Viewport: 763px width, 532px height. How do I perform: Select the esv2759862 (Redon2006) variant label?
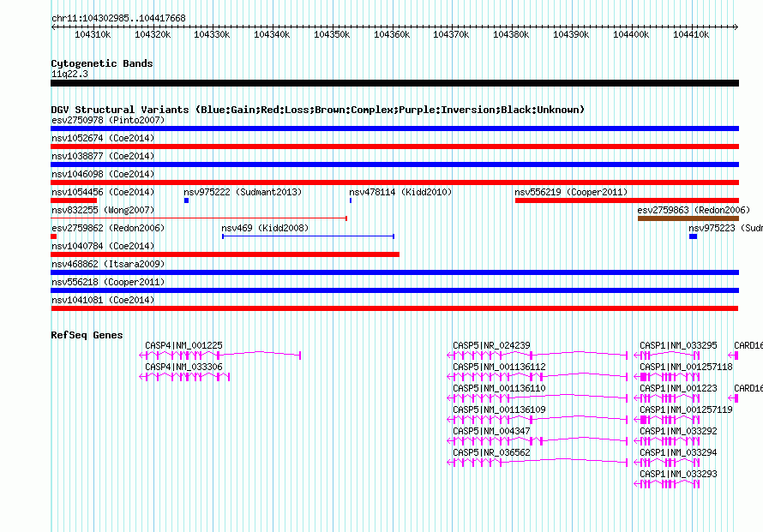pyautogui.click(x=108, y=228)
